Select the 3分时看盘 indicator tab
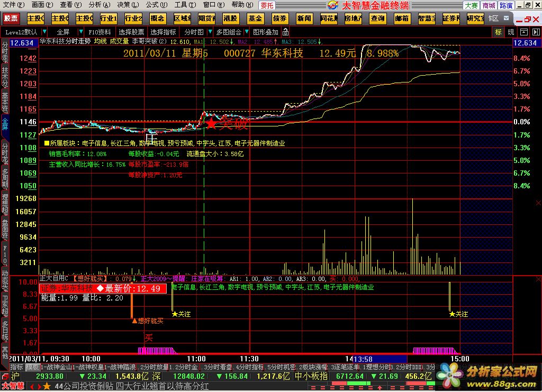This screenshot has width=542, height=392. [x=218, y=367]
